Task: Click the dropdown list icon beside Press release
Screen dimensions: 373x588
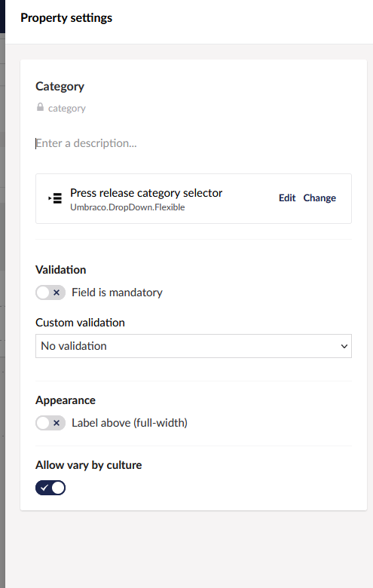Action: tap(55, 198)
